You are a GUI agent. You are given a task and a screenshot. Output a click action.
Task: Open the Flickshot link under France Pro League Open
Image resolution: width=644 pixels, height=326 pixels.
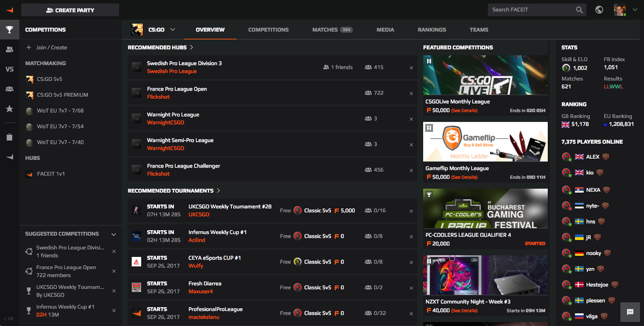coord(158,97)
